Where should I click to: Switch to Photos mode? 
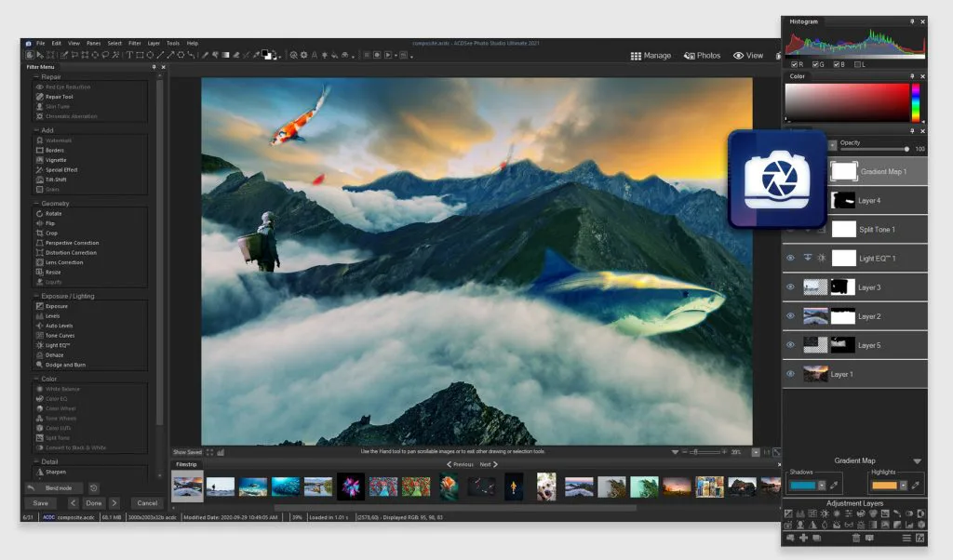(702, 55)
